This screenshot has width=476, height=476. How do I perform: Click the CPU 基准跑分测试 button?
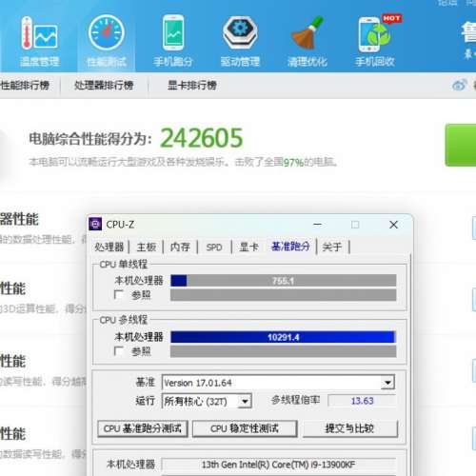pos(143,428)
